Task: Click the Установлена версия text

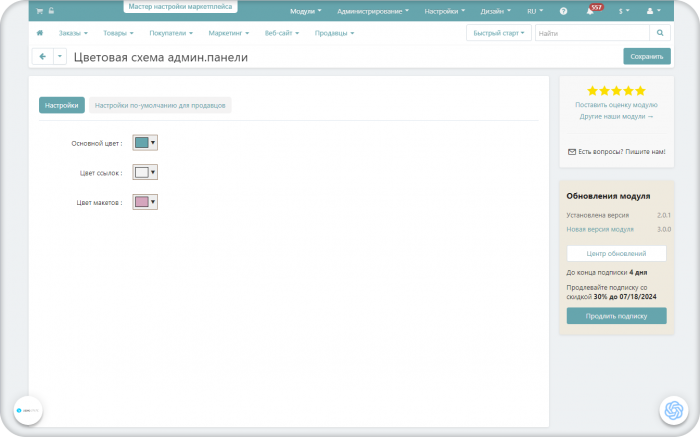Action: 597,215
